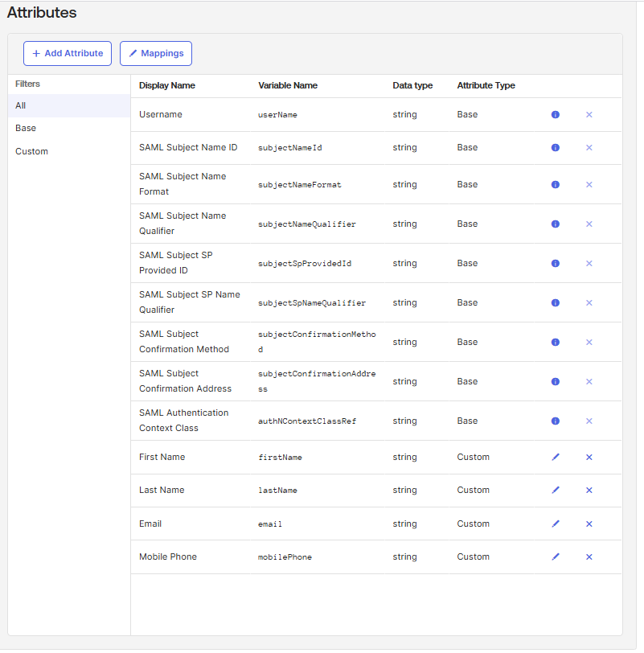Click the SAML Subject Name ID display name
The image size is (644, 653).
[x=188, y=147]
